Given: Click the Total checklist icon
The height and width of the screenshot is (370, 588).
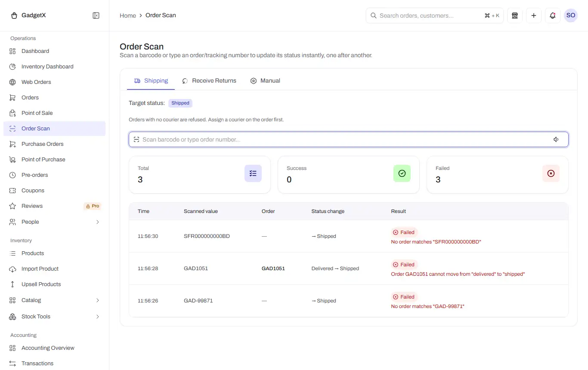Looking at the screenshot, I should tap(253, 173).
